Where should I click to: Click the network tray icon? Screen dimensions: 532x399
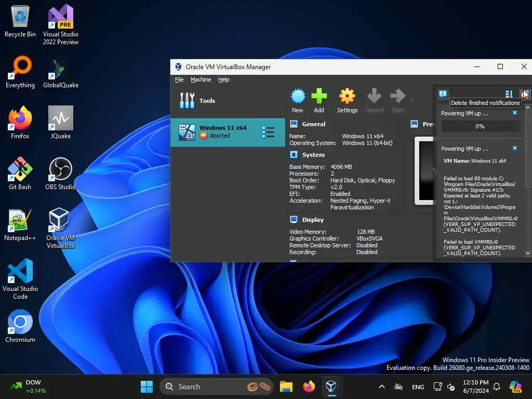tap(437, 387)
